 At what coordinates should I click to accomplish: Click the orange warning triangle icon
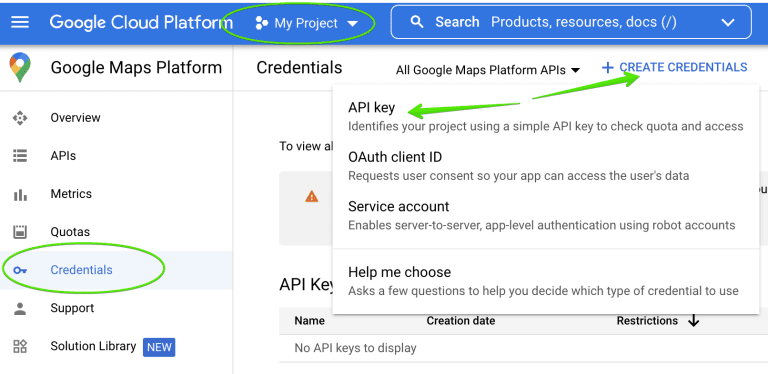pyautogui.click(x=312, y=197)
